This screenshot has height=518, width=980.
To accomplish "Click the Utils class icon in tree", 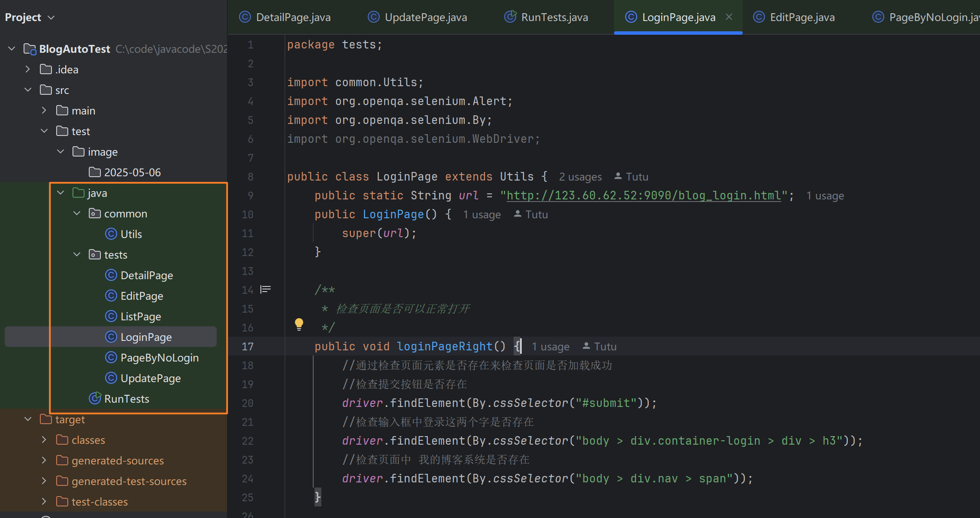I will [111, 234].
